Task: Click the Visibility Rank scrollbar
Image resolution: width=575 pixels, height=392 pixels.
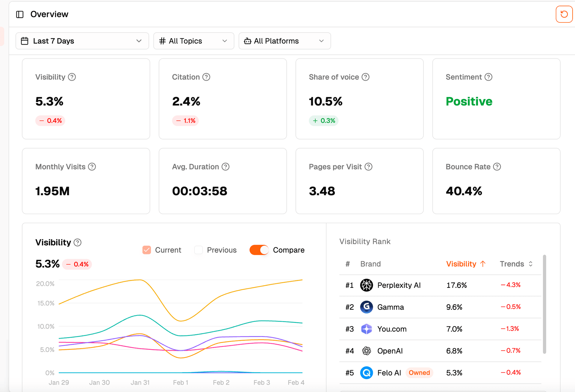Action: point(544,304)
